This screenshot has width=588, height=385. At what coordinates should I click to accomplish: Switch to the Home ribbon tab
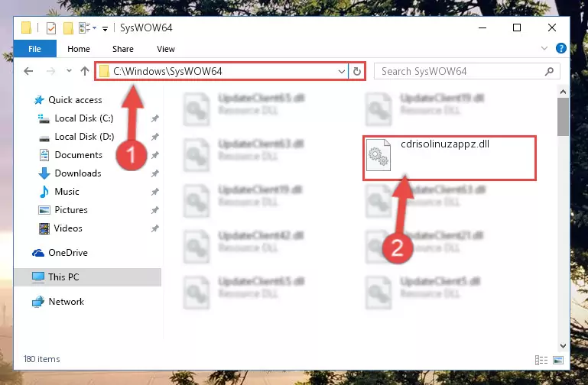point(79,49)
